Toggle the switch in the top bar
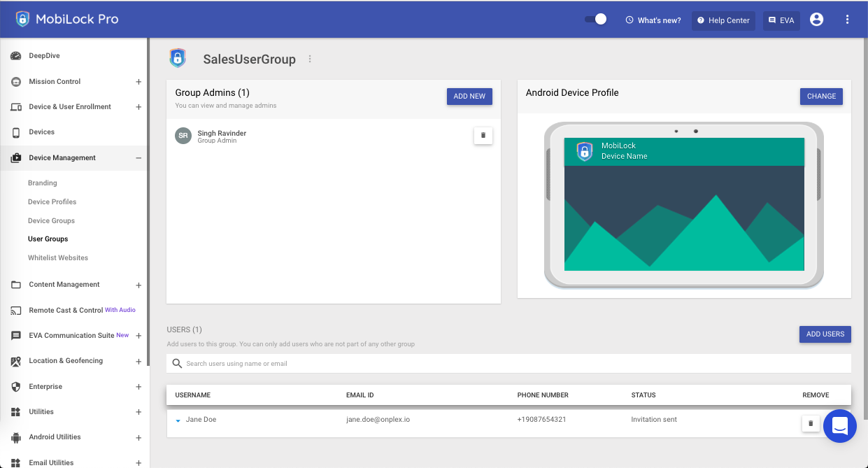868x468 pixels. click(x=596, y=20)
